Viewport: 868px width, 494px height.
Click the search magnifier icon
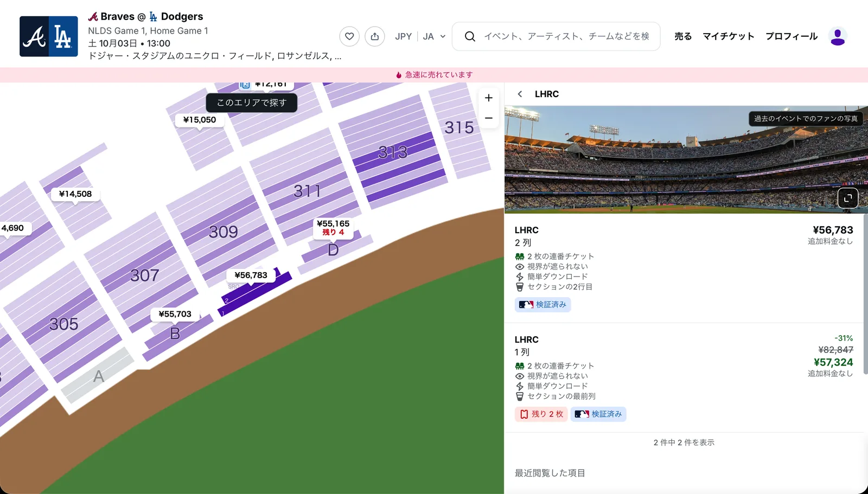tap(470, 36)
